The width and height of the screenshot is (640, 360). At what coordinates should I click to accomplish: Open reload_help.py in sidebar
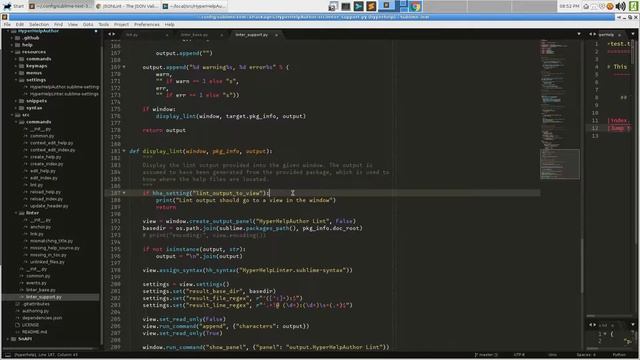click(x=45, y=192)
